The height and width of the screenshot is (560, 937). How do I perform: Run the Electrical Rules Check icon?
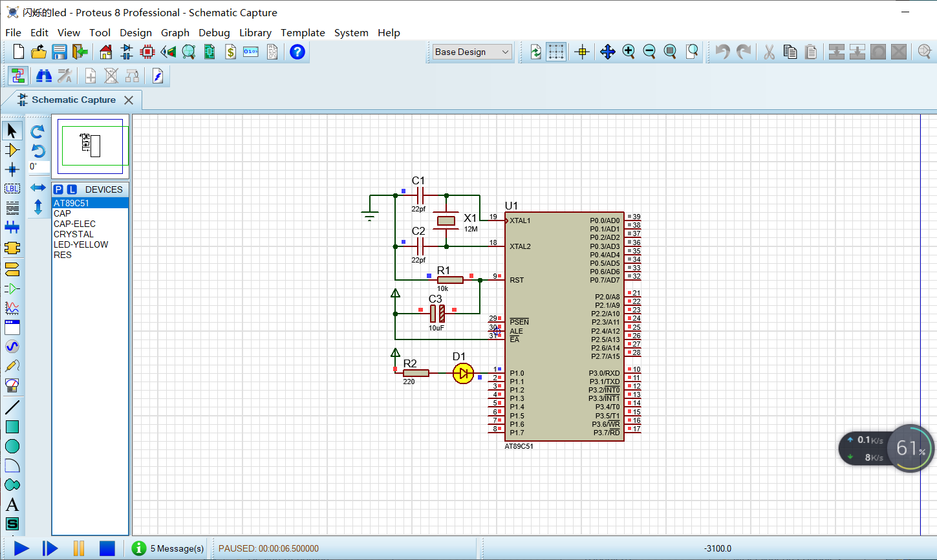157,76
